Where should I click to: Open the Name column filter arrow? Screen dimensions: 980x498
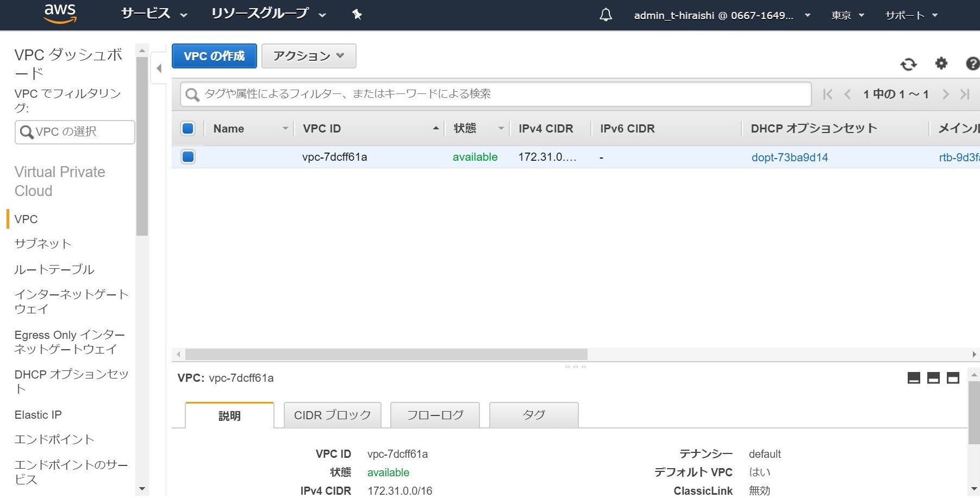click(285, 129)
